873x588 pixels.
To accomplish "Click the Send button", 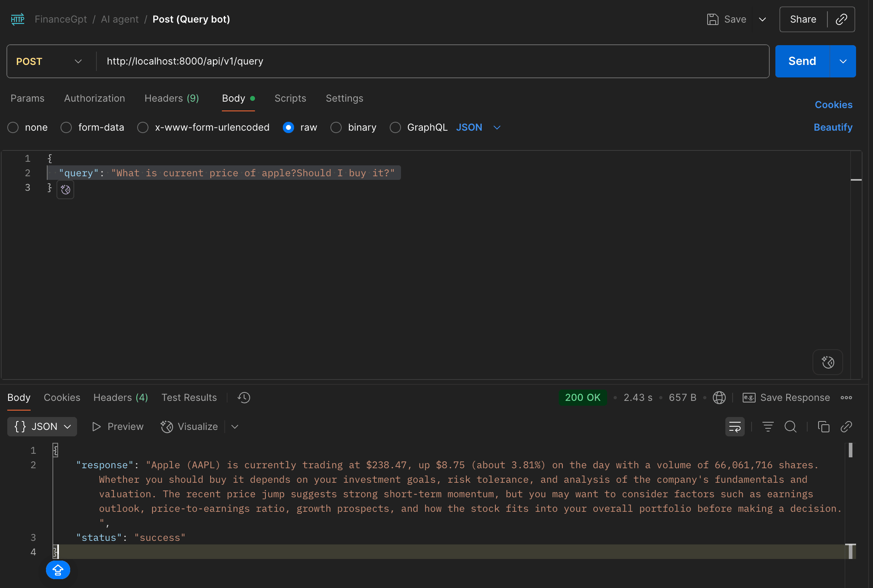I will pyautogui.click(x=802, y=61).
